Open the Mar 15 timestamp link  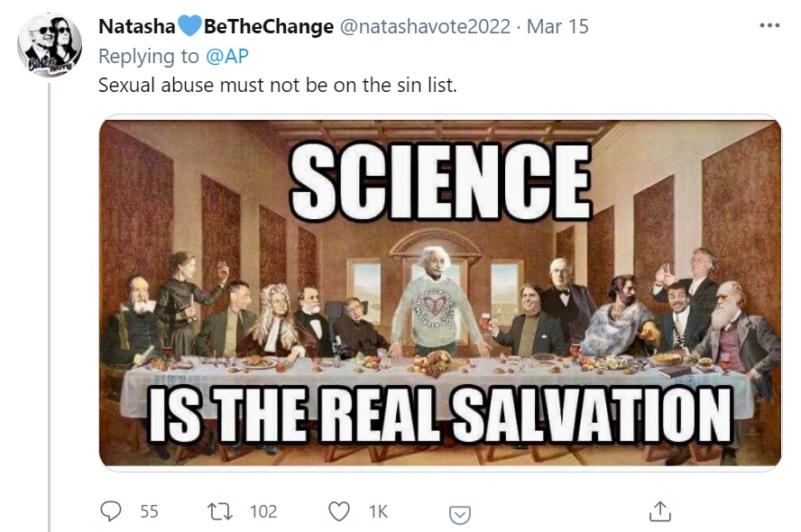(x=557, y=26)
